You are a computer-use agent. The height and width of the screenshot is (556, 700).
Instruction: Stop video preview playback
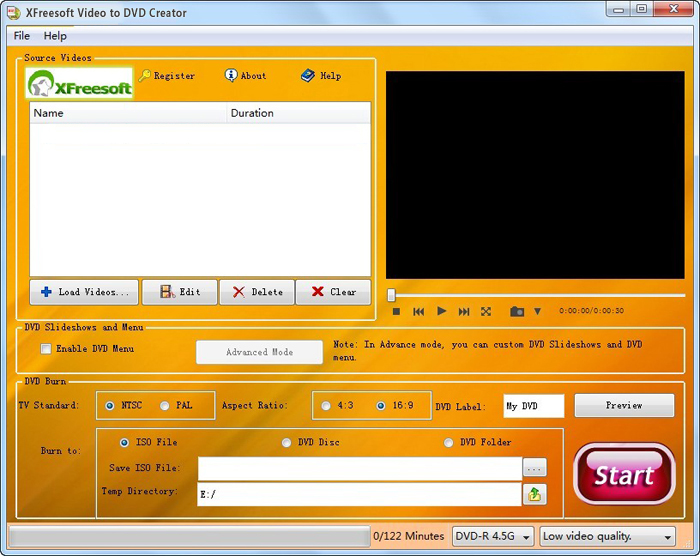pos(396,311)
